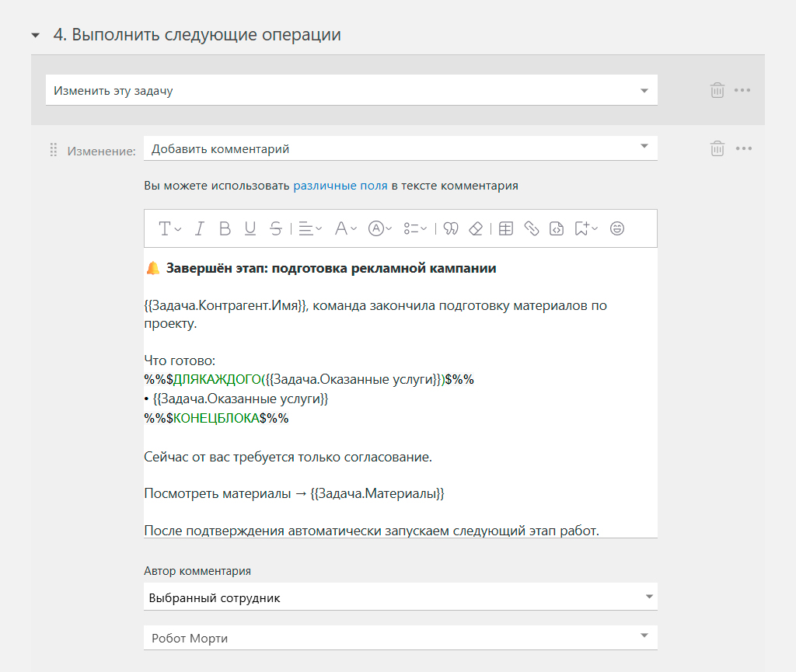Insert a code block
796x672 pixels.
(x=557, y=228)
